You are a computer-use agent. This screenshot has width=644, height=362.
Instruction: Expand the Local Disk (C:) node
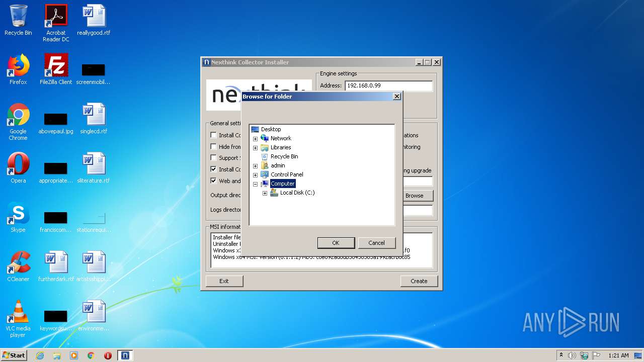pos(265,193)
